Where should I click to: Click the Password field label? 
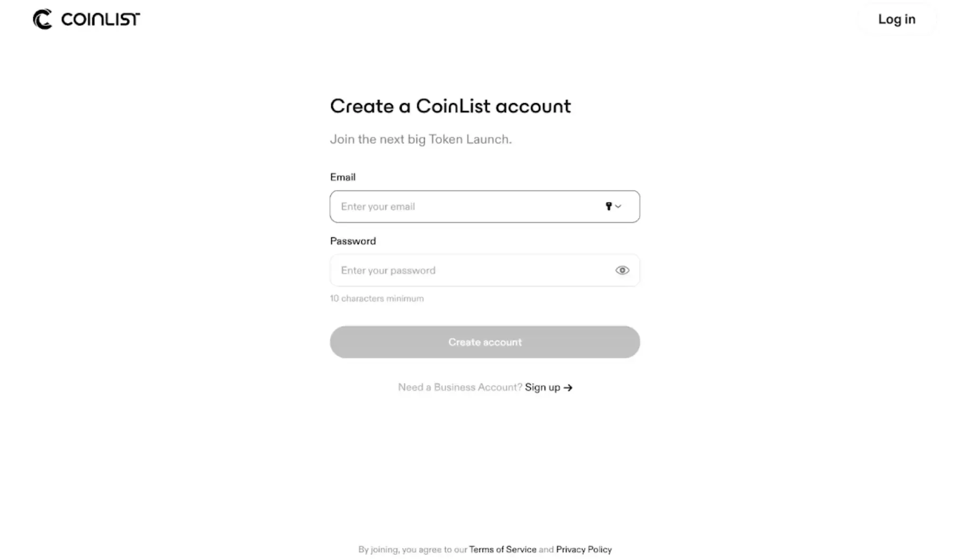(353, 241)
